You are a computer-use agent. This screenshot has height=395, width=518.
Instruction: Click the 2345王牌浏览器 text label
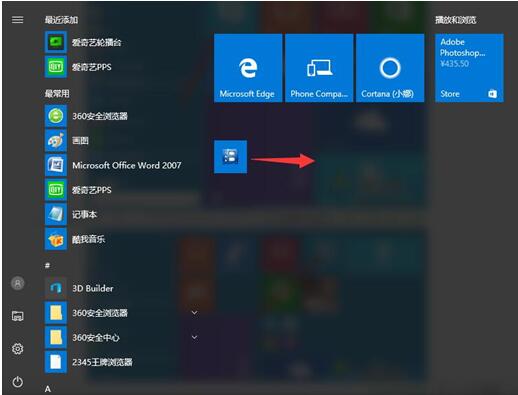pyautogui.click(x=102, y=362)
